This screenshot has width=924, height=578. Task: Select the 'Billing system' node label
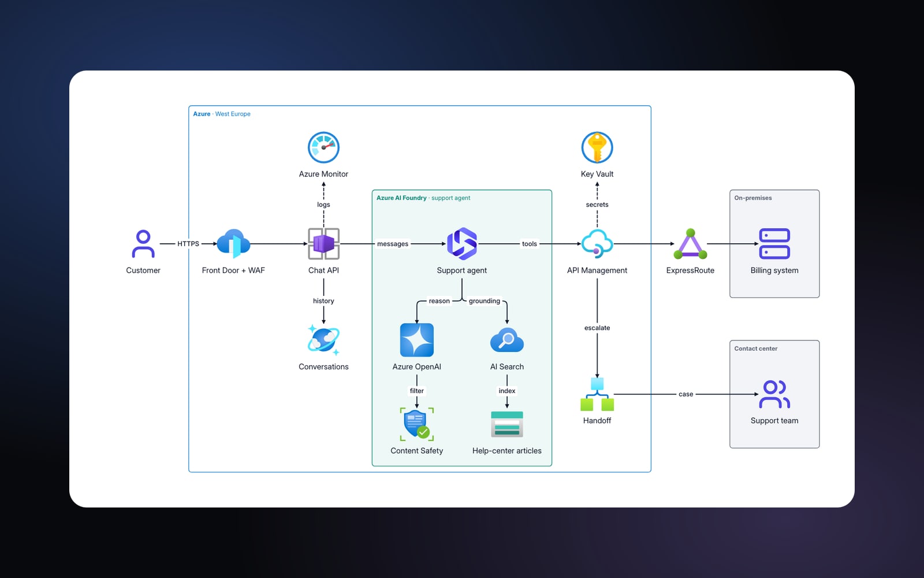pyautogui.click(x=774, y=271)
